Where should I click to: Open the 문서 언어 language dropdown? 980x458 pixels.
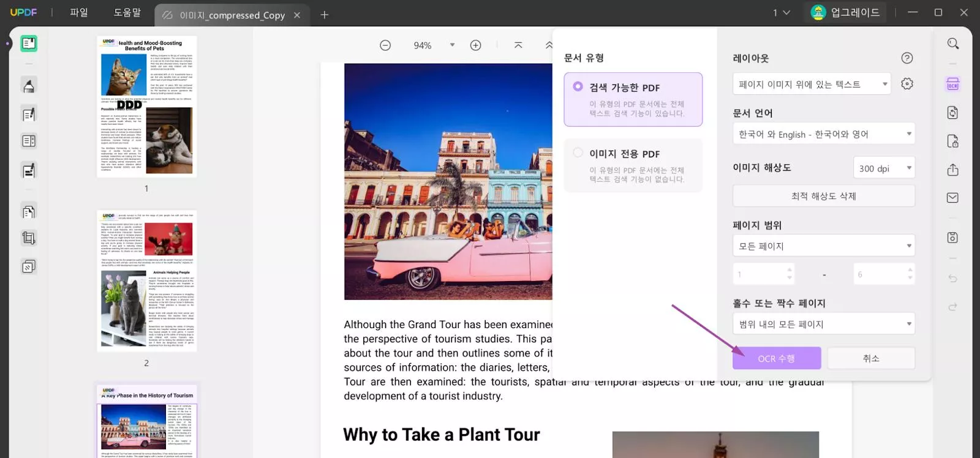point(824,134)
